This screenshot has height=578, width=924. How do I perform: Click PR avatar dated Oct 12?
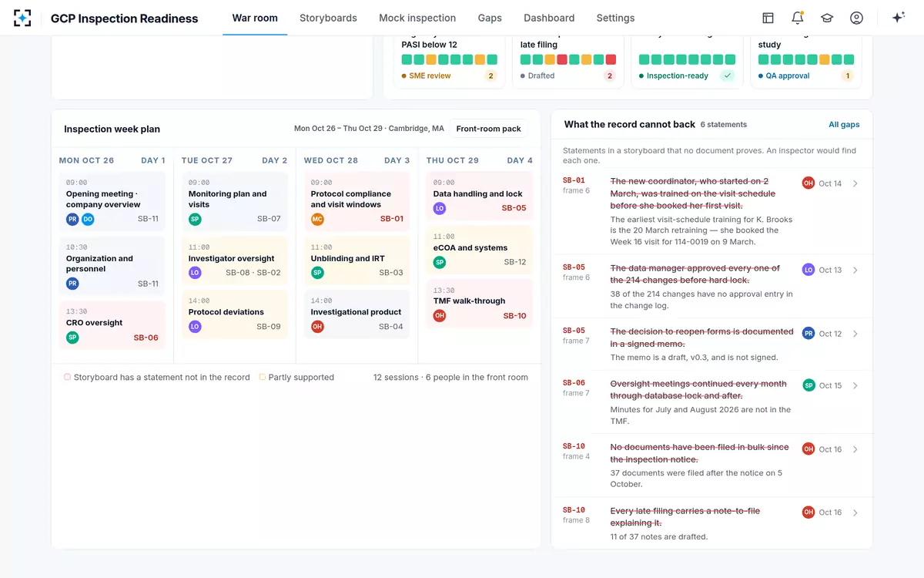coord(808,334)
